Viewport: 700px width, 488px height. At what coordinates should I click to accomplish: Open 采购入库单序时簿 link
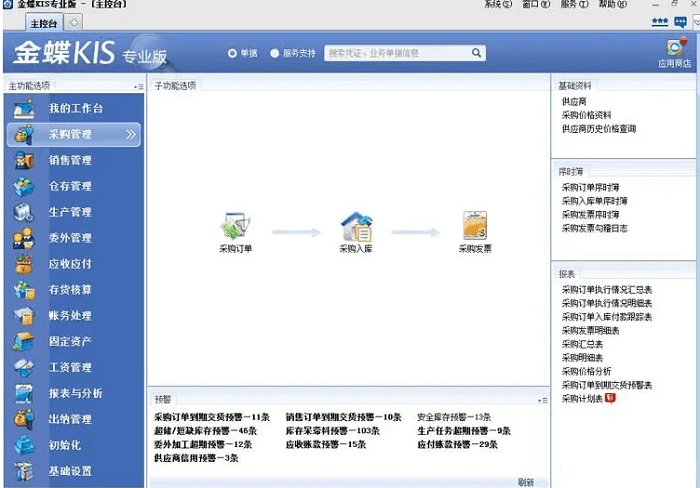coord(595,201)
